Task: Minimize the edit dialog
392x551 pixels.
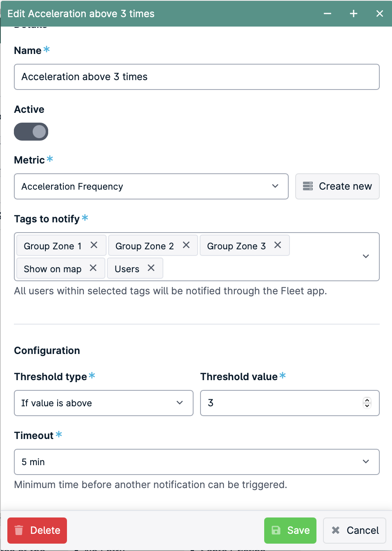Action: [x=327, y=13]
